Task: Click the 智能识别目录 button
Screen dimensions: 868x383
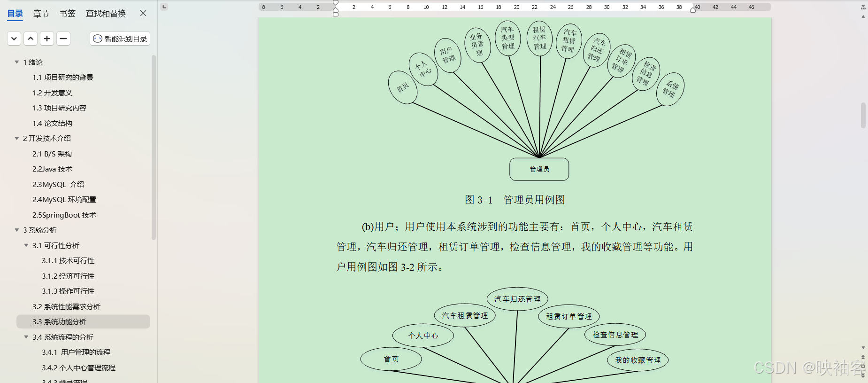Action: (120, 39)
